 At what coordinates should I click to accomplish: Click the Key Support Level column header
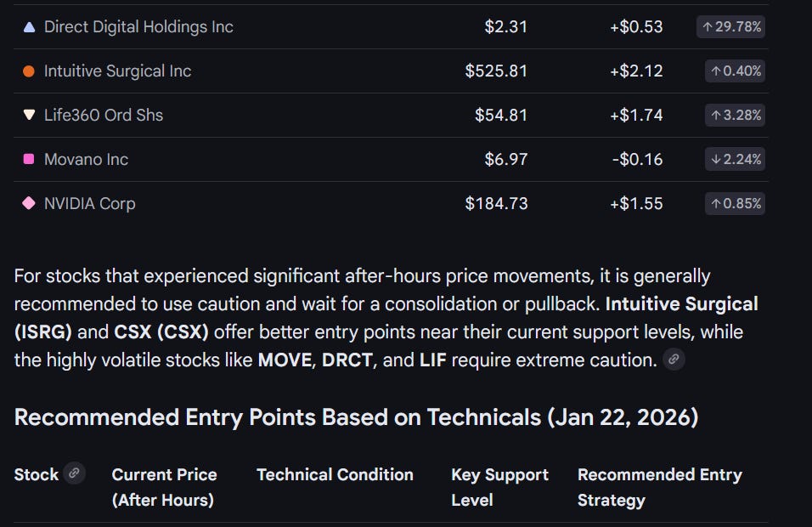tap(499, 487)
